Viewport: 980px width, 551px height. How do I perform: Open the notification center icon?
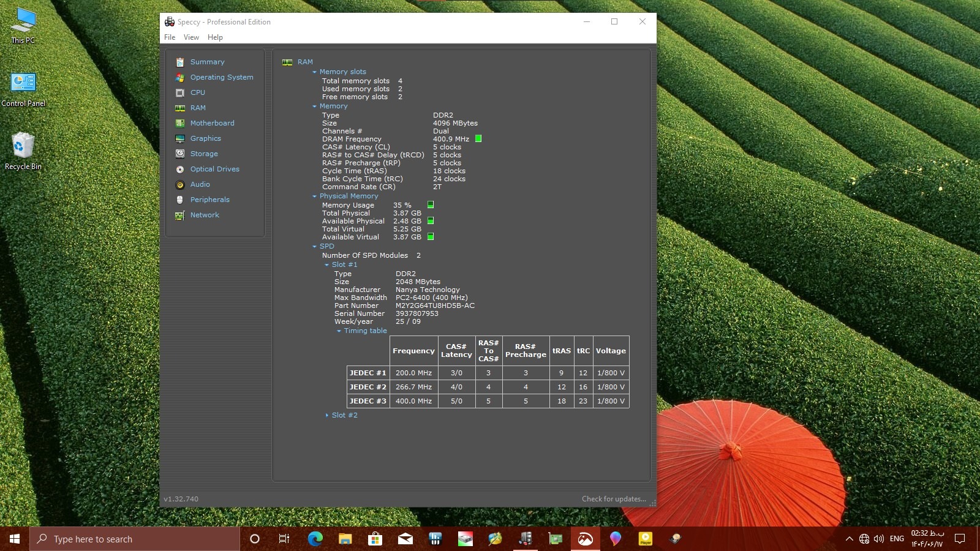pyautogui.click(x=960, y=539)
